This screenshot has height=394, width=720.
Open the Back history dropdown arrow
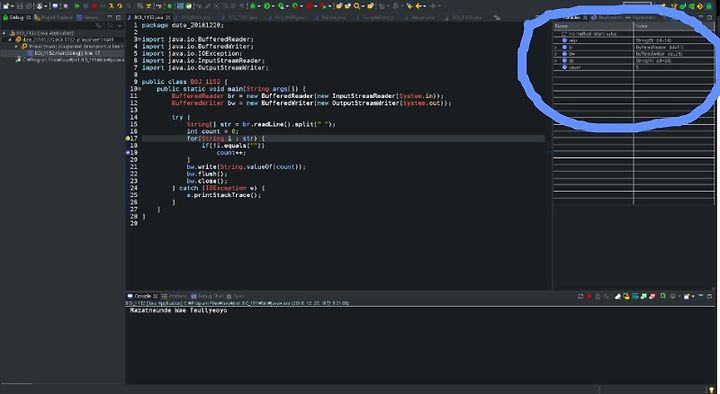(425, 6)
